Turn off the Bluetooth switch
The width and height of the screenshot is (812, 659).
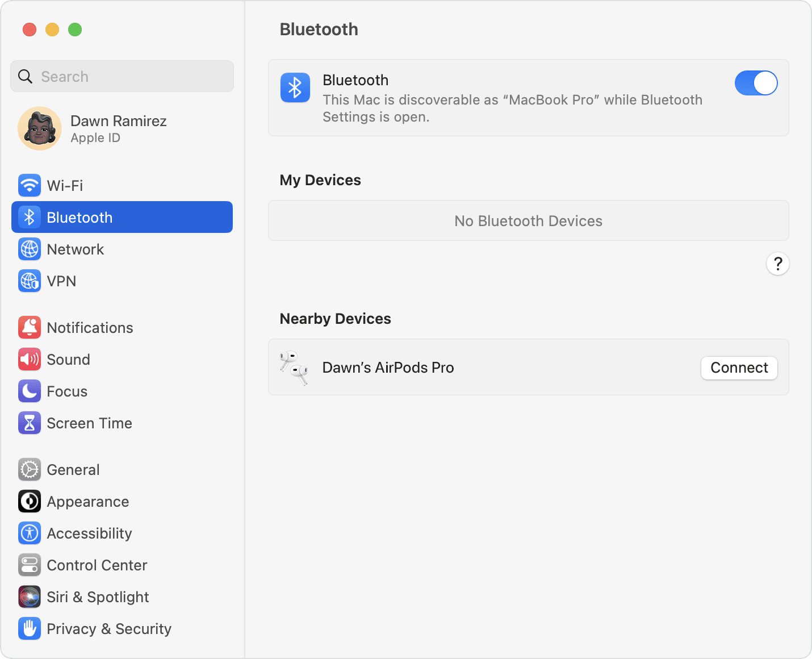coord(756,84)
